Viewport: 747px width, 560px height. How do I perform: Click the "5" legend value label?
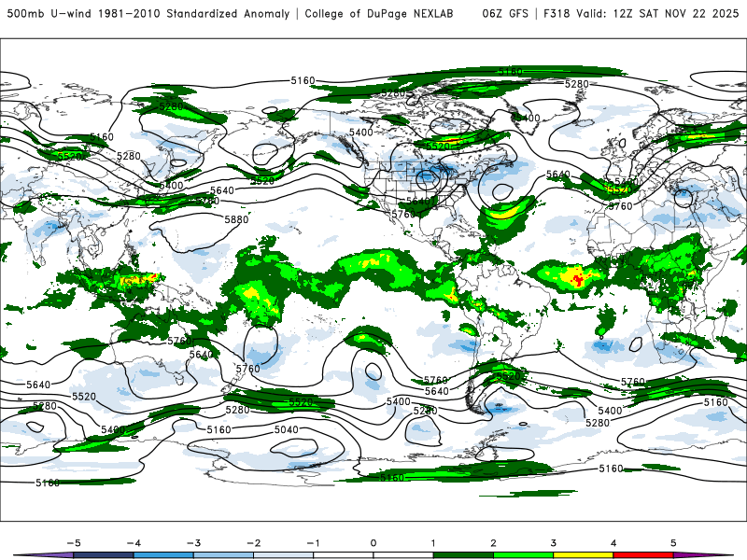point(673,543)
